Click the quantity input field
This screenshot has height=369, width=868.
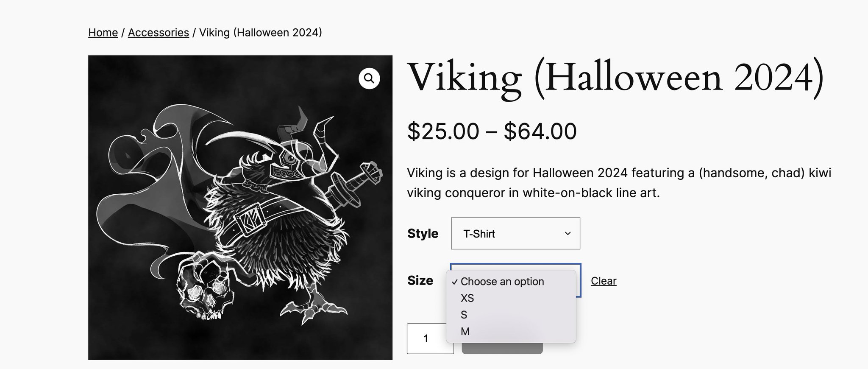click(426, 338)
